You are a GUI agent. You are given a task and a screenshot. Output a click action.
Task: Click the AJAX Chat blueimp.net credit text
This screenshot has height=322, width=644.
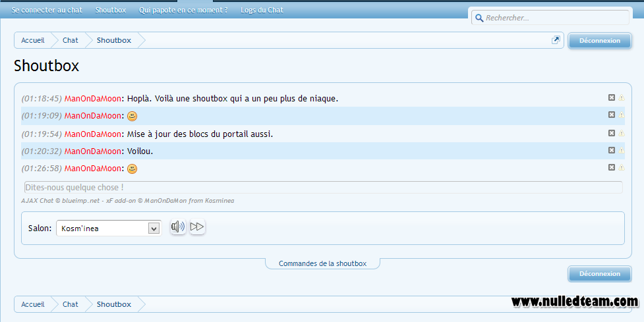click(128, 201)
